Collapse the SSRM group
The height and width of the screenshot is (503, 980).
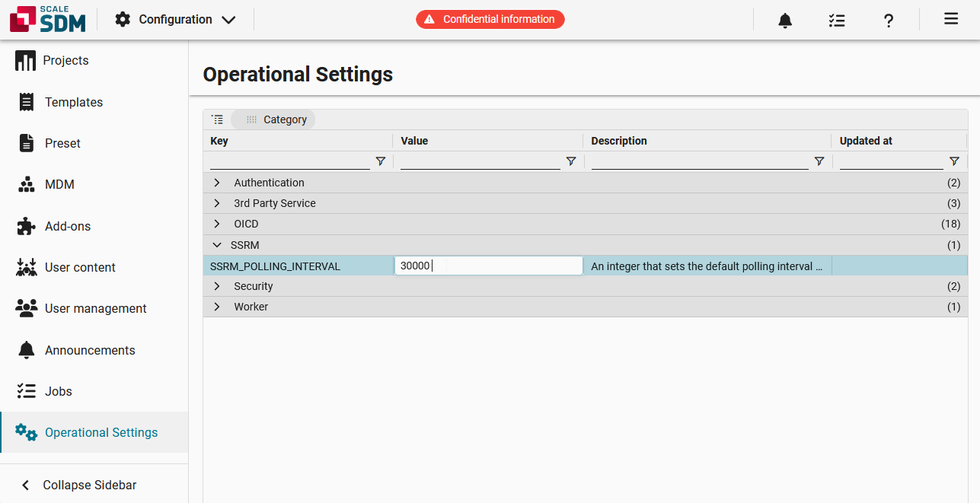click(x=217, y=245)
